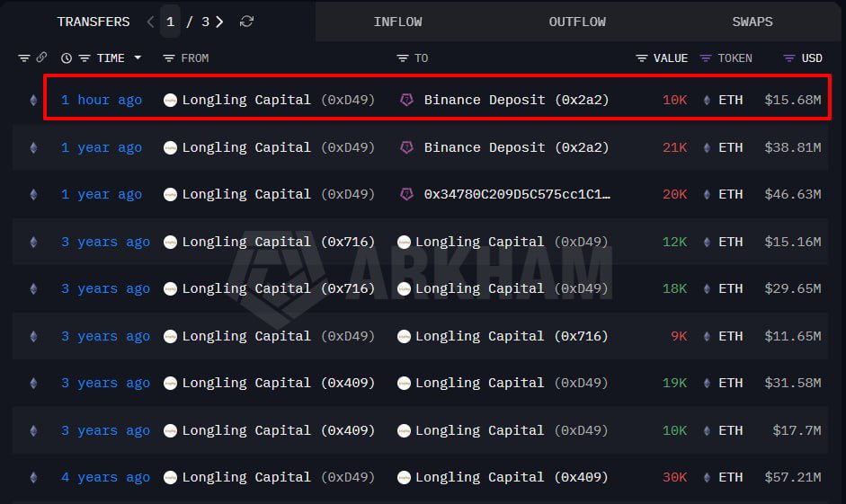
Task: Switch to the SWAPS tab
Action: [x=752, y=22]
